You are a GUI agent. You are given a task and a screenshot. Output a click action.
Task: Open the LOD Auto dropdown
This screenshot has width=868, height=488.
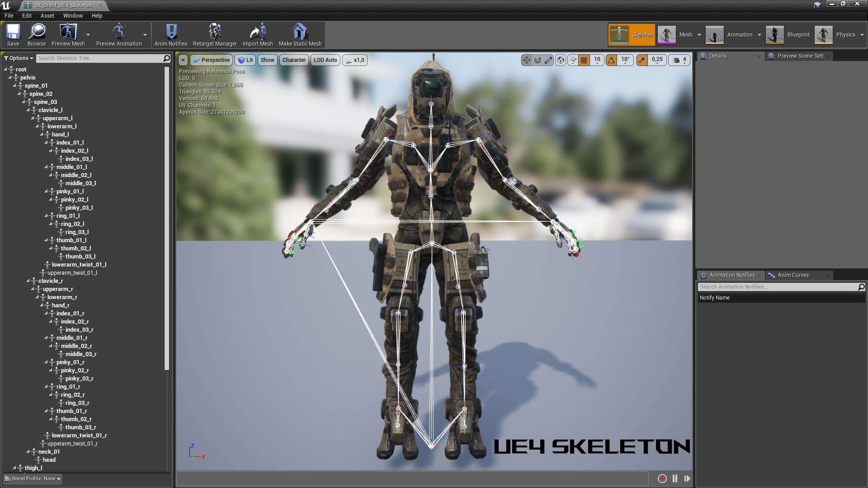[325, 60]
